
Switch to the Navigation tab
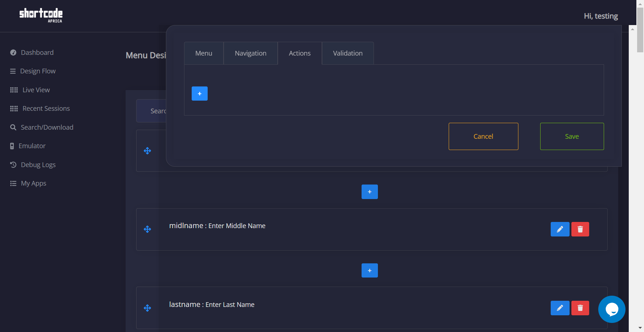coord(250,53)
